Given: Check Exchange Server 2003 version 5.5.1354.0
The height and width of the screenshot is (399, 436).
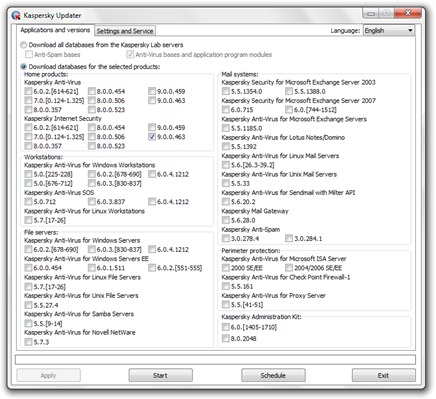Looking at the screenshot, I should coord(226,91).
